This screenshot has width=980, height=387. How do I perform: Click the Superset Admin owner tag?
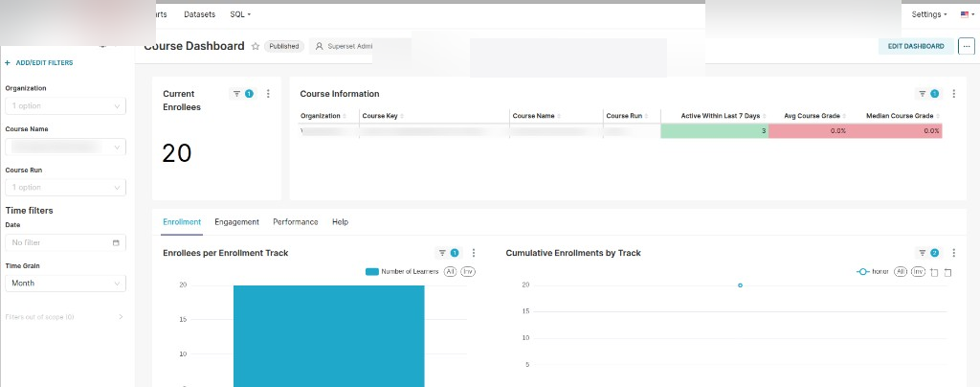click(344, 46)
